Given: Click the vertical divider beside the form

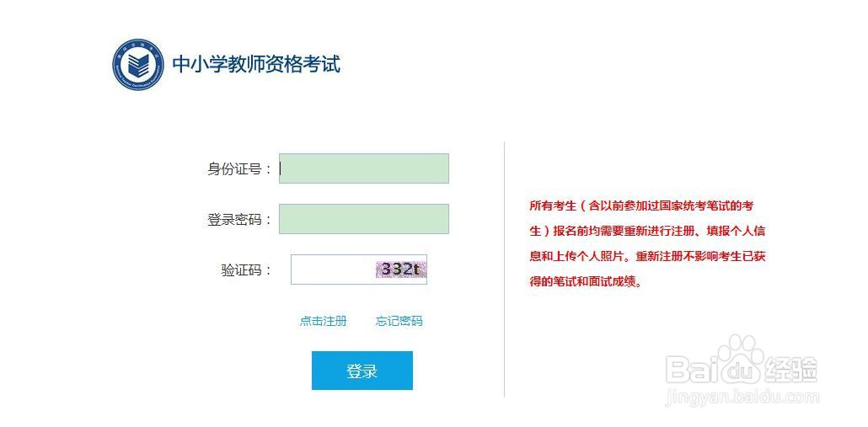Looking at the screenshot, I should [x=504, y=270].
